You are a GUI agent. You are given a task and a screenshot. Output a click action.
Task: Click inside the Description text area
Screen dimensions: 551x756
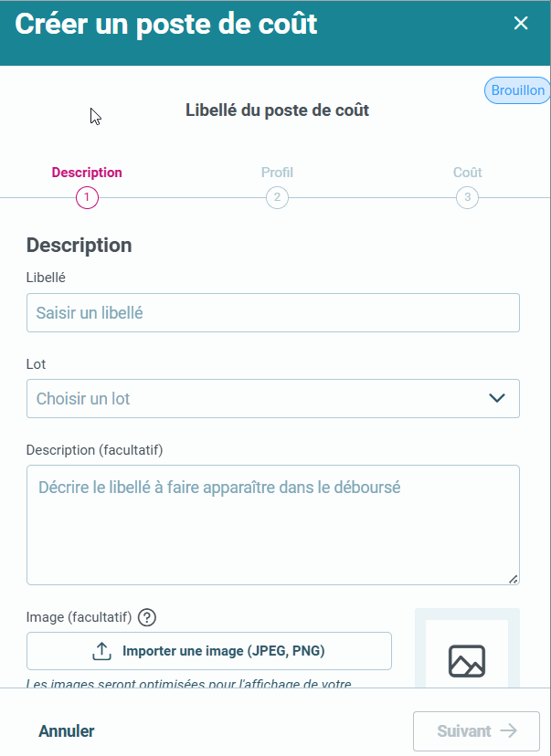(x=272, y=520)
